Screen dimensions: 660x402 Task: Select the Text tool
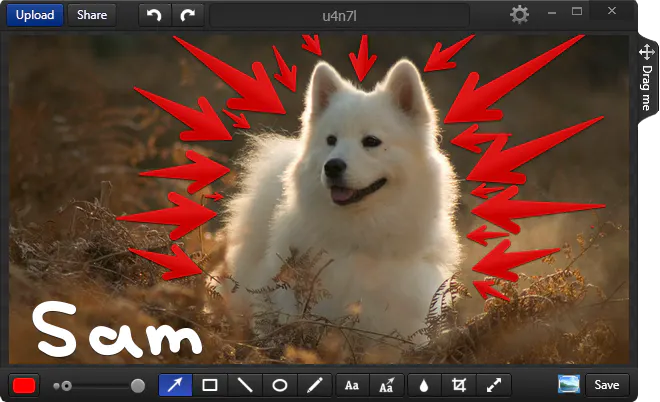(352, 385)
